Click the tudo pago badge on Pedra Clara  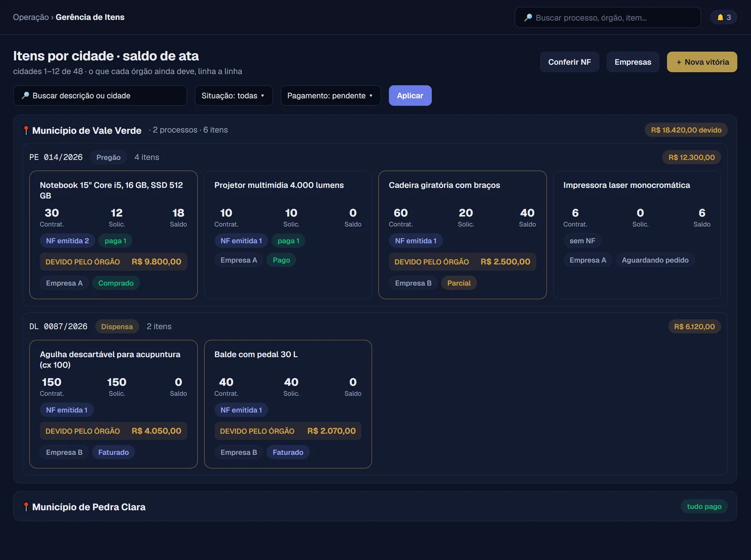704,506
